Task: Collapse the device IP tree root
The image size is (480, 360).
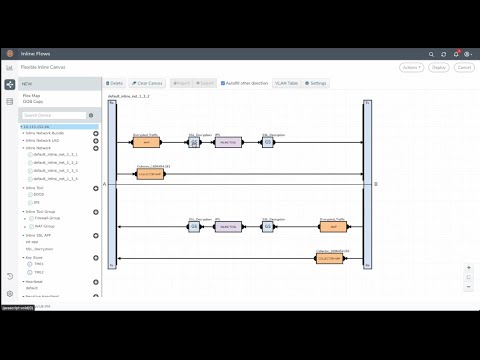Action: coord(22,127)
